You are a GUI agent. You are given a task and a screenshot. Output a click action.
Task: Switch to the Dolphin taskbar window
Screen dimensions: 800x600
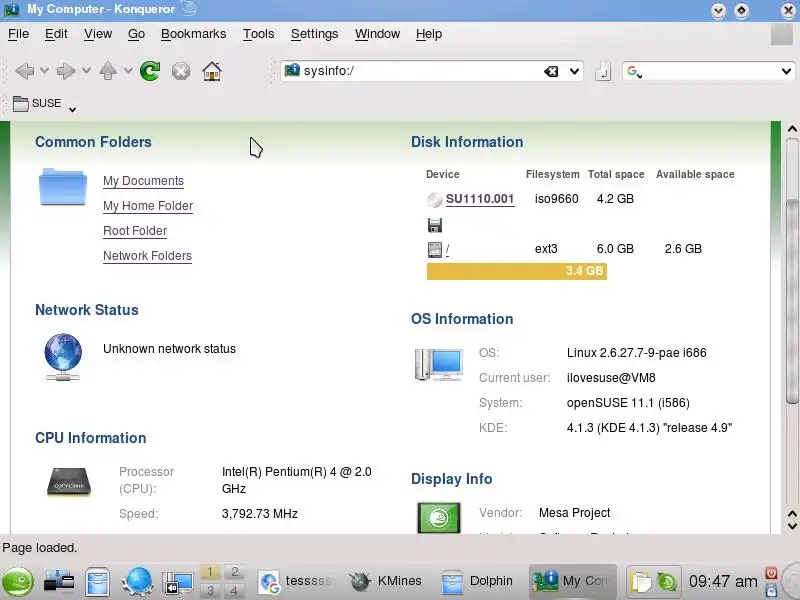coord(477,582)
